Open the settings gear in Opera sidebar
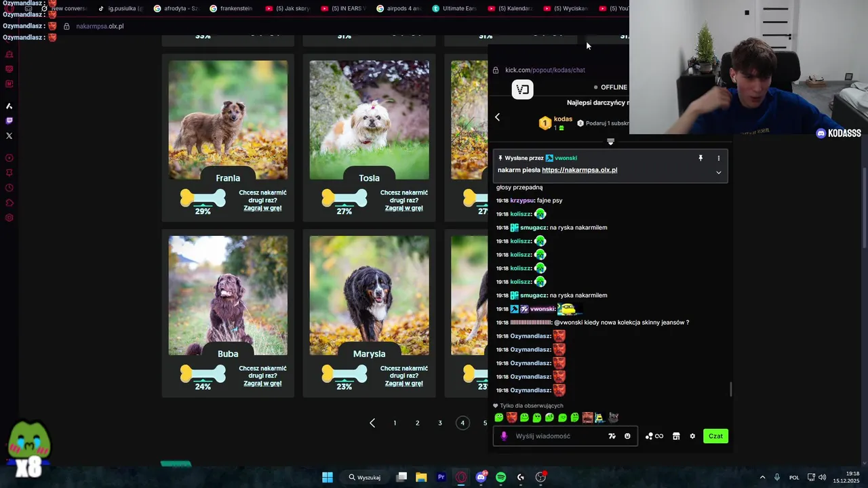 pyautogui.click(x=9, y=218)
